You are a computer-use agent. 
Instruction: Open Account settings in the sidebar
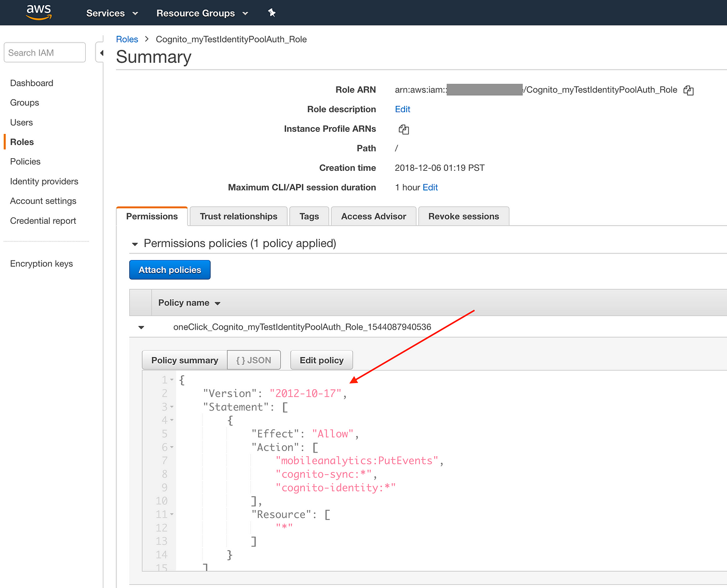43,201
